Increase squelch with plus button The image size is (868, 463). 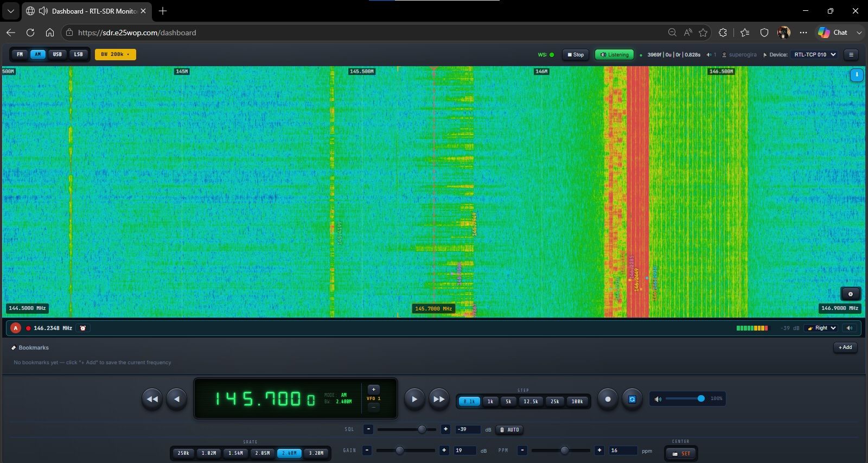(x=445, y=429)
